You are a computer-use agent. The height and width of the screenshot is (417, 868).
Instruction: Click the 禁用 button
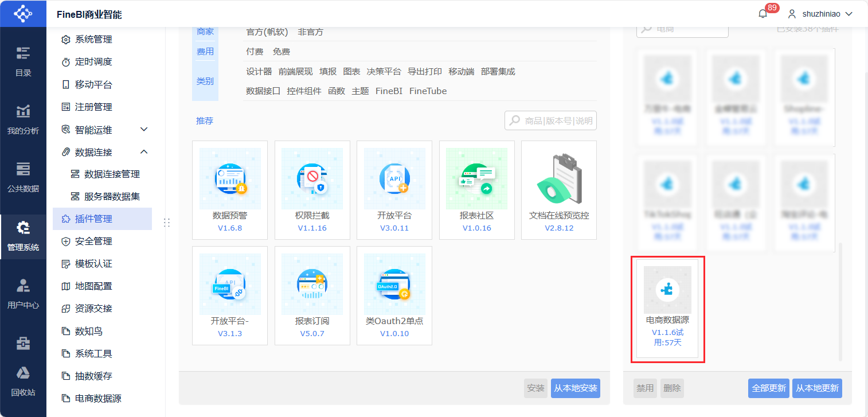(x=645, y=388)
